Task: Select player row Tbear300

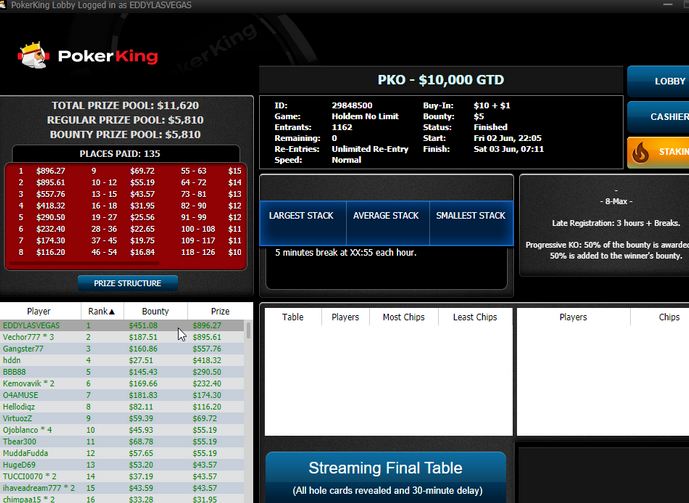Action: coord(122,441)
